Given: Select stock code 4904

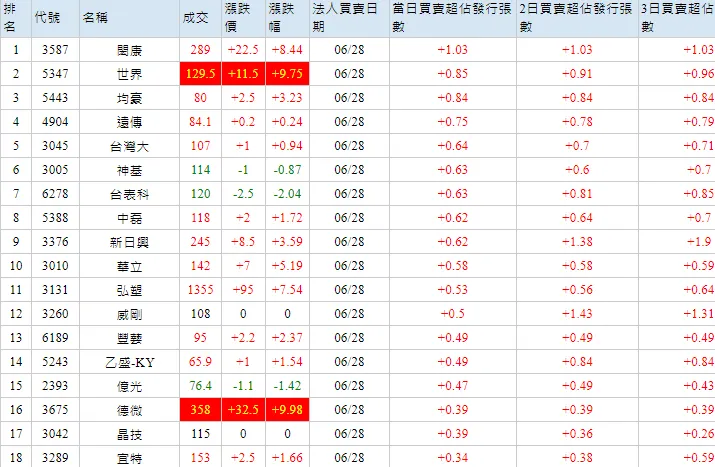Looking at the screenshot, I should (55, 122).
